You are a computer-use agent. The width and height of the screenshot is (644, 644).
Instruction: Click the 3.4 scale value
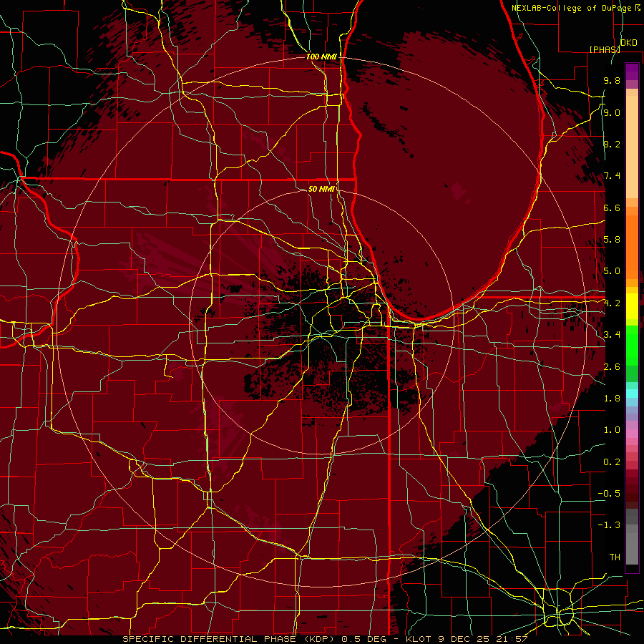tap(612, 335)
